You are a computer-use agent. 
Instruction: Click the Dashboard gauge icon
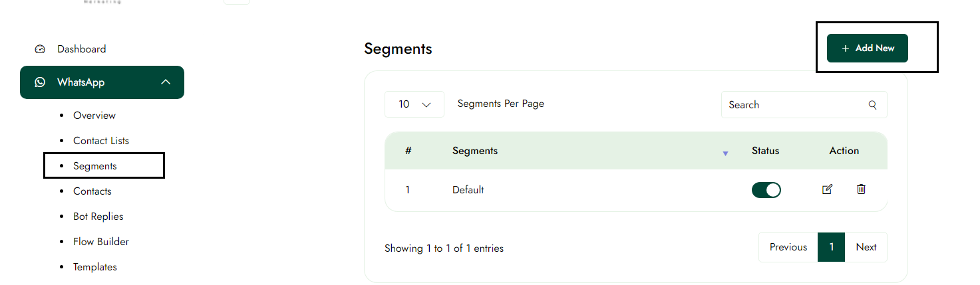40,49
